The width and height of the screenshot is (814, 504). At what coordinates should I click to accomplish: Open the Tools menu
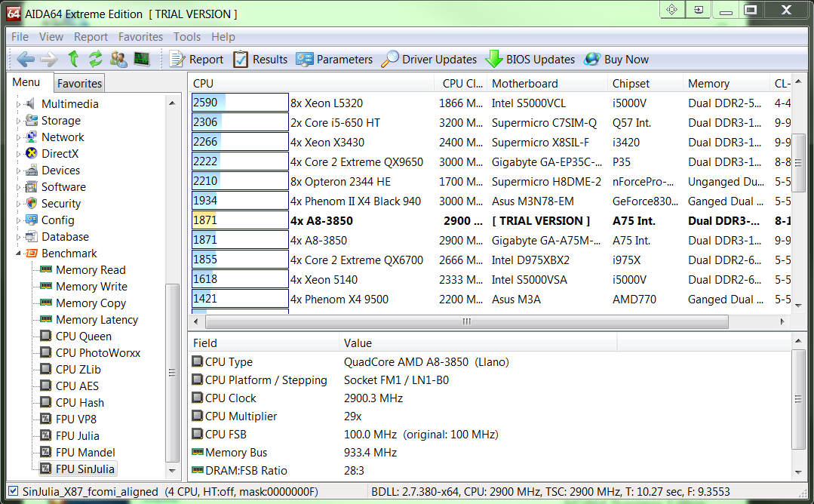tap(187, 37)
